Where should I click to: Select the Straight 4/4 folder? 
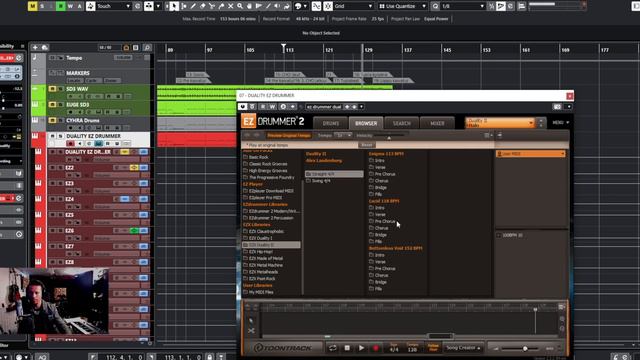coord(334,174)
